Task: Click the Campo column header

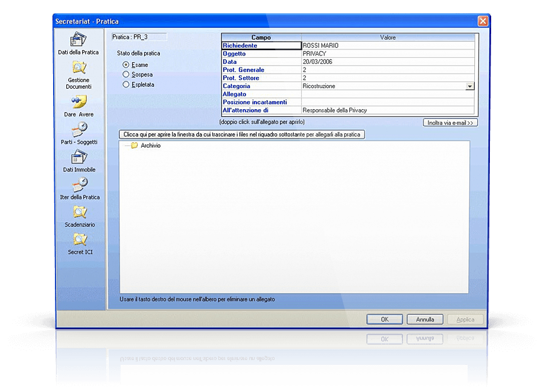Action: (261, 37)
